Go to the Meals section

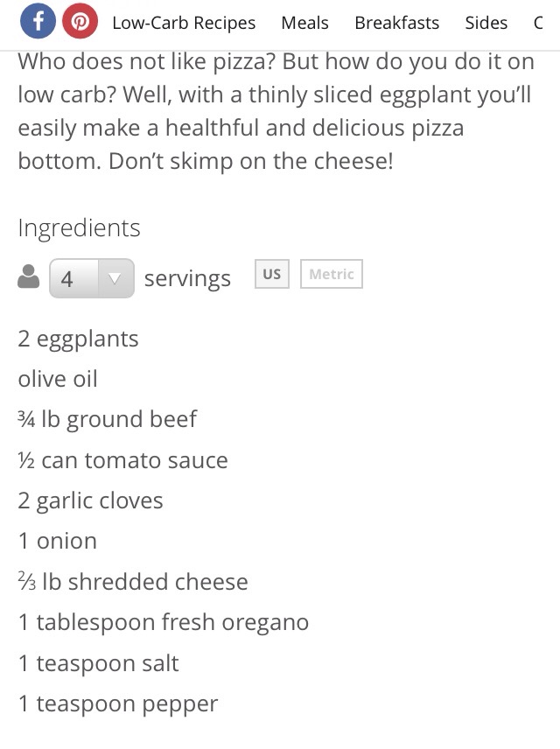pos(304,23)
